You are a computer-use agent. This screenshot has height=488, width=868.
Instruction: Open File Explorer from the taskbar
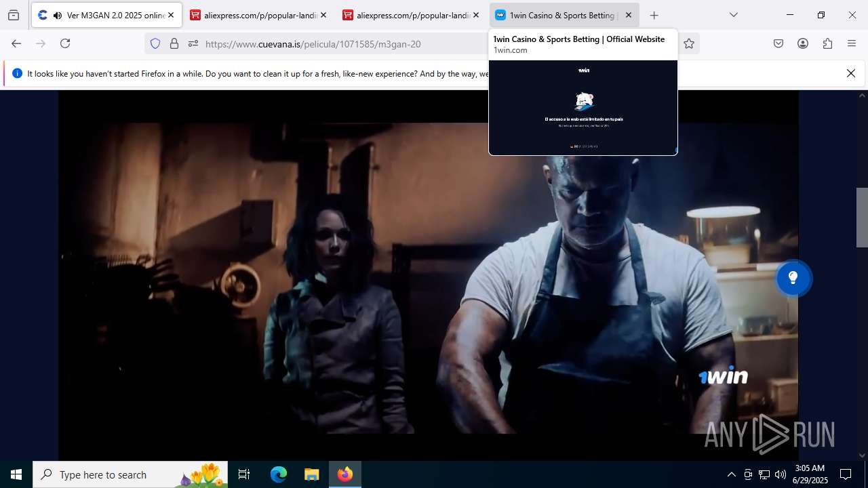[x=311, y=474]
